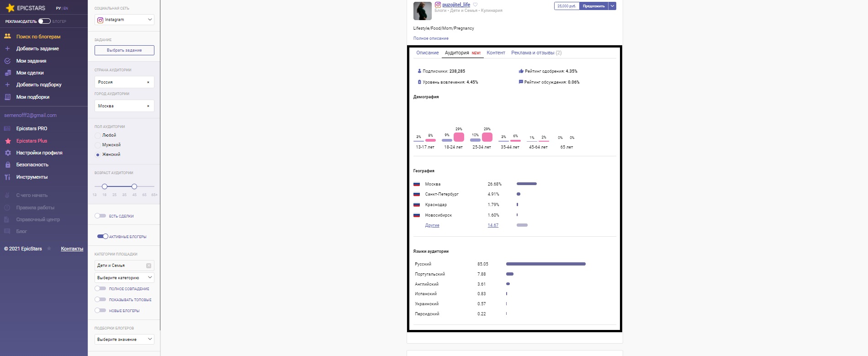This screenshot has height=356, width=868.
Task: Click the blogger search people icon
Action: click(8, 36)
